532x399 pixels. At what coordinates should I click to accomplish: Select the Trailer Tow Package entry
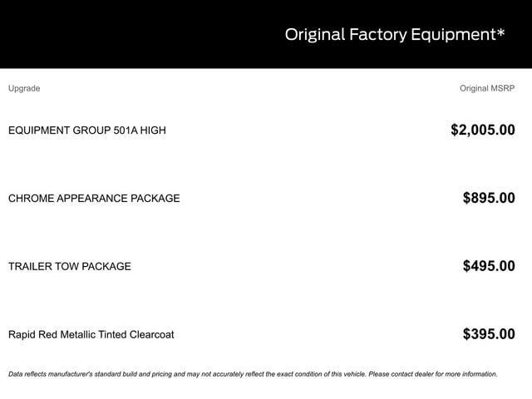click(70, 267)
